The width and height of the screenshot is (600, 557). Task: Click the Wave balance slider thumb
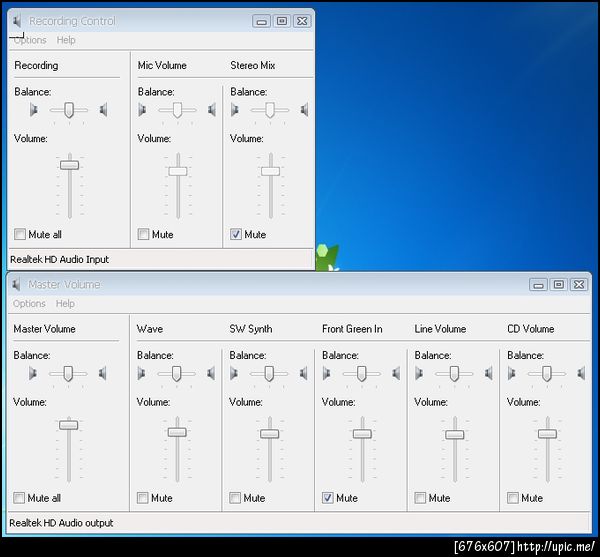(x=176, y=374)
